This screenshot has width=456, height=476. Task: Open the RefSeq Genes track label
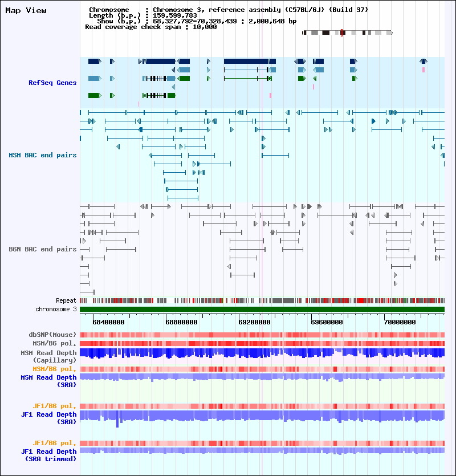coord(52,83)
